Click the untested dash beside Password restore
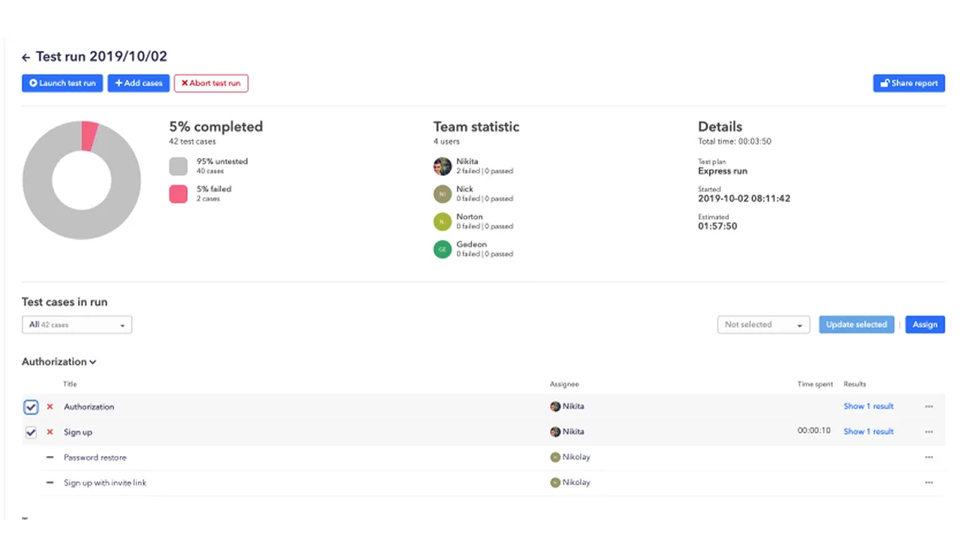Screen dimensions: 963x560 [49, 457]
